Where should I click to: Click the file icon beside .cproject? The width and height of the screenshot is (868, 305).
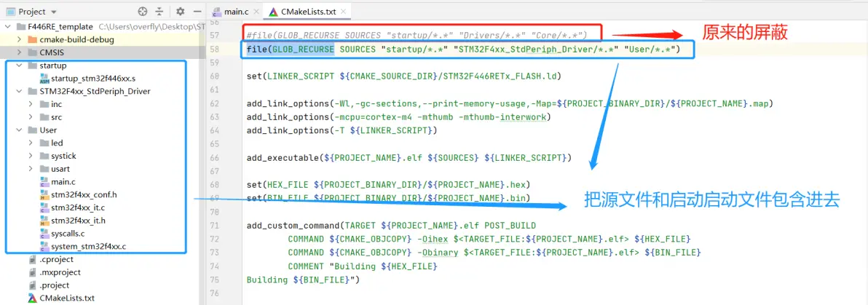32,259
